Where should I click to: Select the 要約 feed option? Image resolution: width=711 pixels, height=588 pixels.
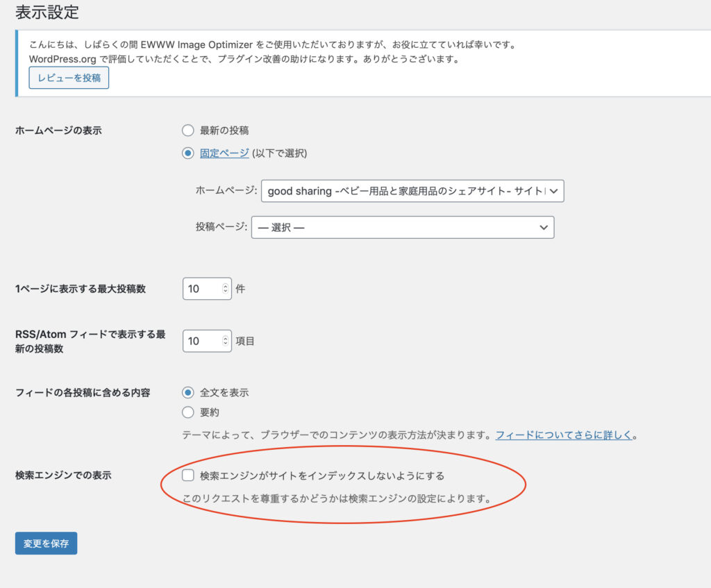click(187, 412)
